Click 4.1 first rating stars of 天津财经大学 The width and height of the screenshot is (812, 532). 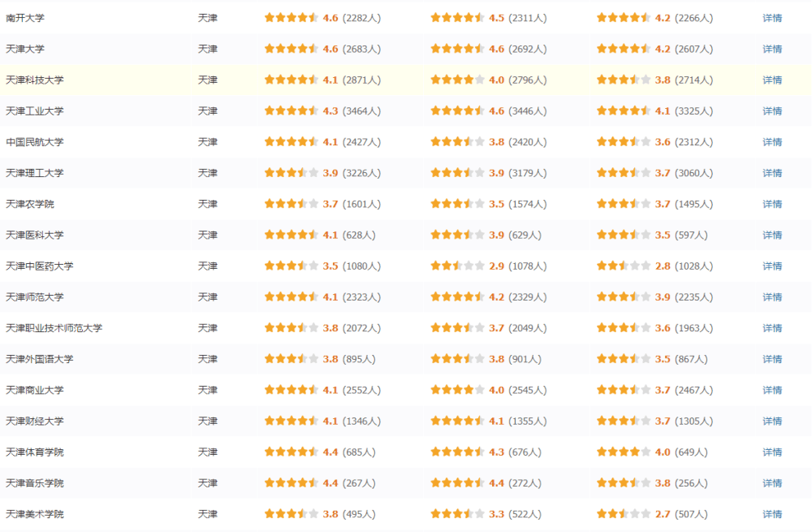291,422
